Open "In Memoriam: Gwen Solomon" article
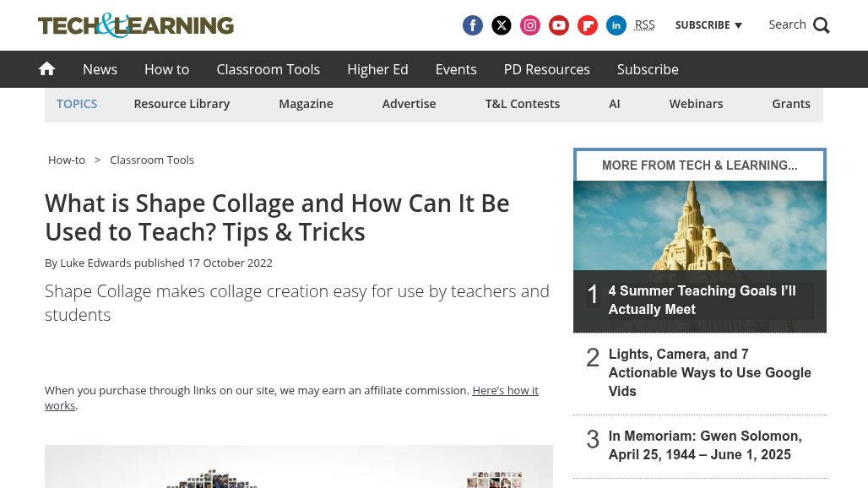 click(705, 446)
